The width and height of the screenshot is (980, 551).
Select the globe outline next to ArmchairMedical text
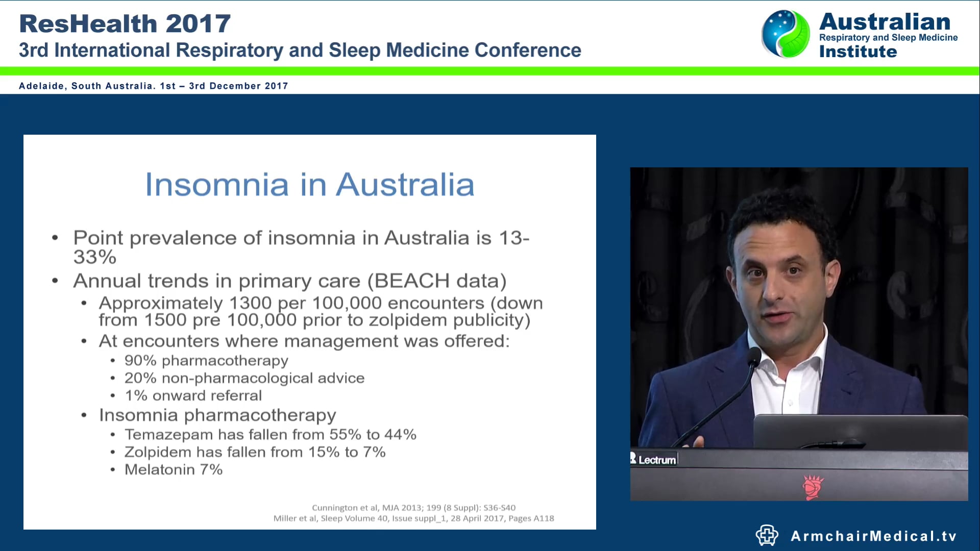767,535
